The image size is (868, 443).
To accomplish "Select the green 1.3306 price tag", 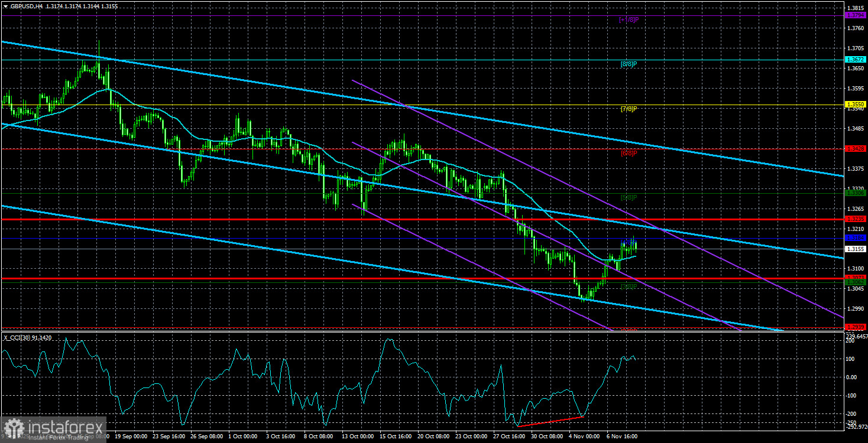I will coord(856,192).
